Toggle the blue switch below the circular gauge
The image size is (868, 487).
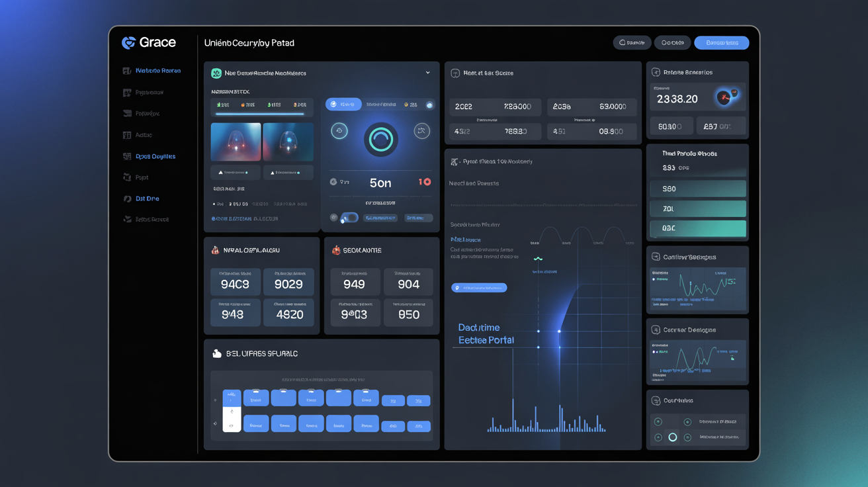click(349, 217)
